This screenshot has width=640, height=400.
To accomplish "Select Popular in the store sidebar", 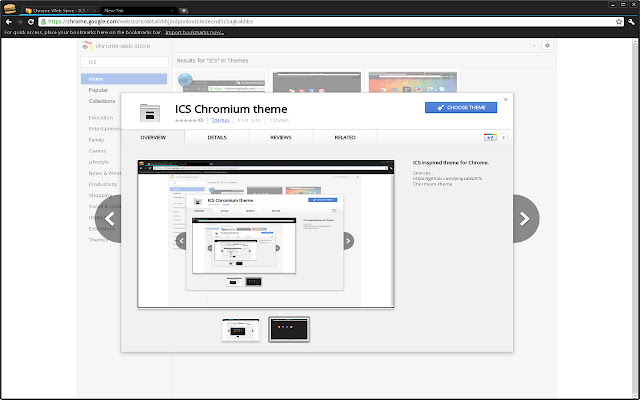I will [x=98, y=90].
